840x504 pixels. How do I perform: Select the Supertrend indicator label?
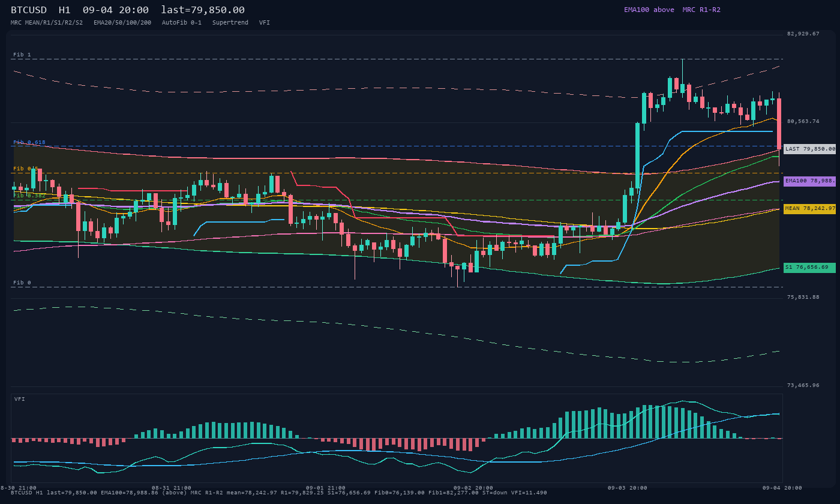[230, 23]
